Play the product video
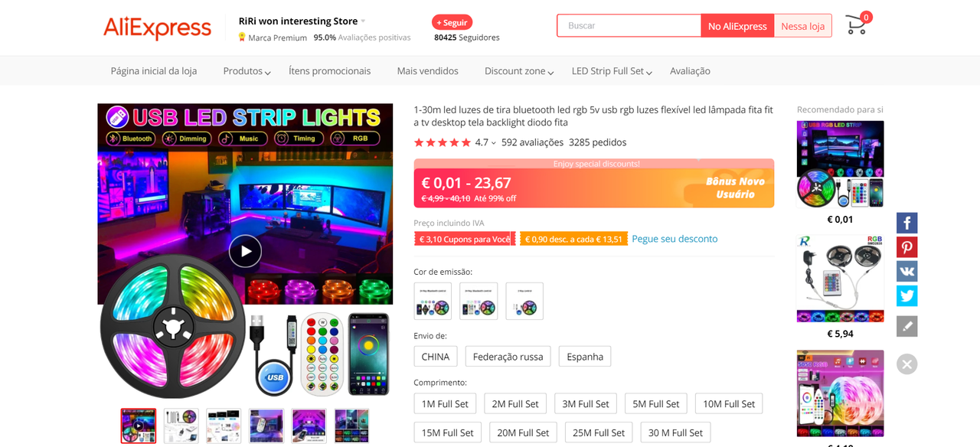The height and width of the screenshot is (447, 980). pos(245,251)
